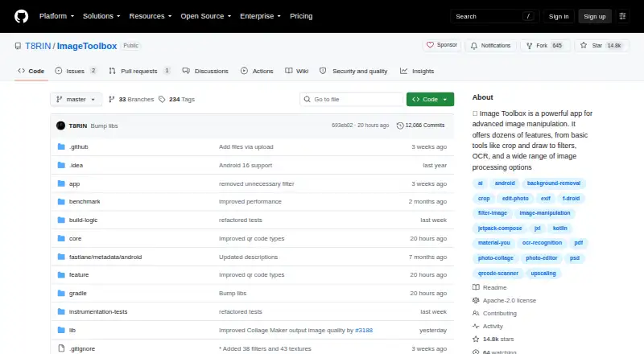Click the Readme book icon
The image size is (644, 354).
coord(476,287)
